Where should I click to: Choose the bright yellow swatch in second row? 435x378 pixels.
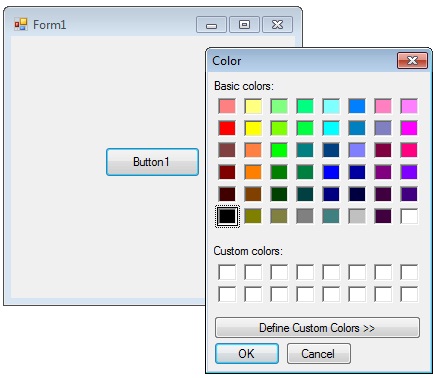pyautogui.click(x=253, y=128)
